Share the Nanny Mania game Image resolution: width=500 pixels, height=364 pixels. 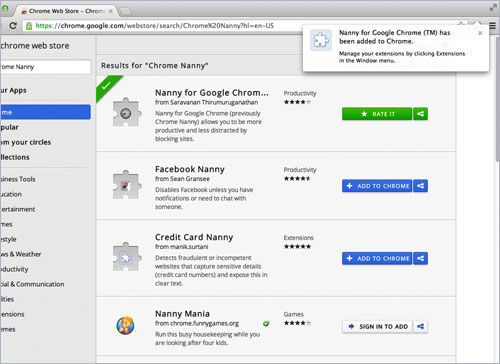tap(421, 327)
